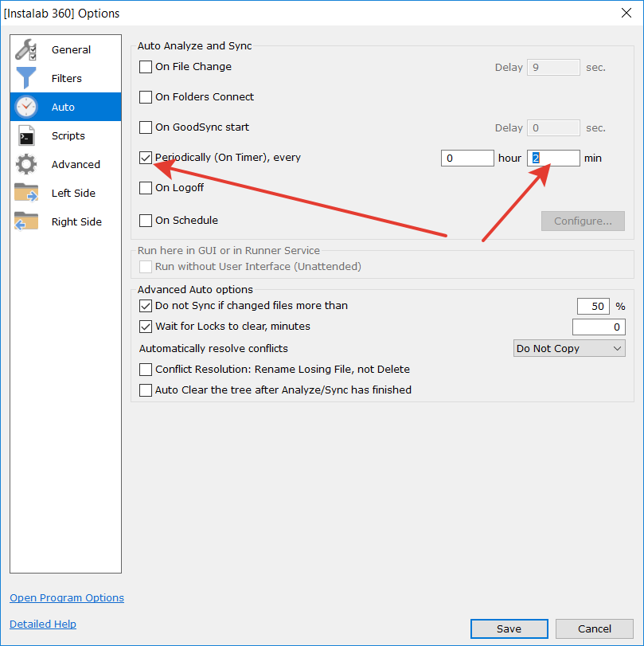
Task: Click the Left Side folder icon
Action: [26, 193]
